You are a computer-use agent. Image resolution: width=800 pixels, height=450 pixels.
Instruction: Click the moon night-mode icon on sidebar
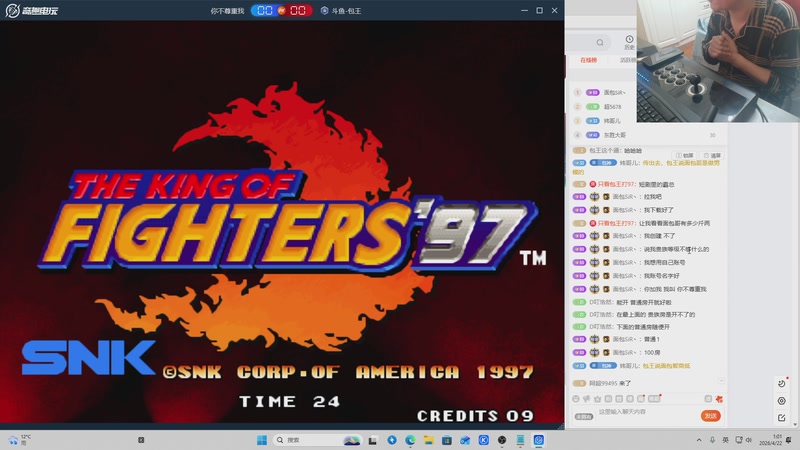[782, 384]
